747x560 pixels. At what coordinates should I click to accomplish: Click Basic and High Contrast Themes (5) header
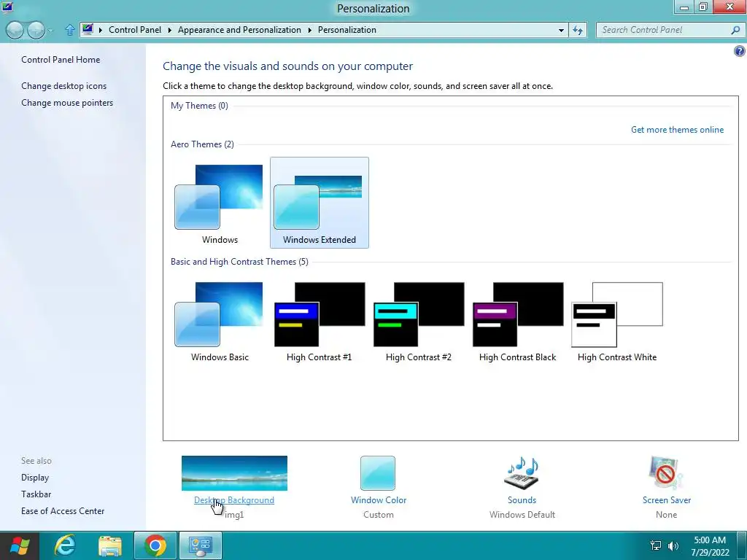pos(239,262)
